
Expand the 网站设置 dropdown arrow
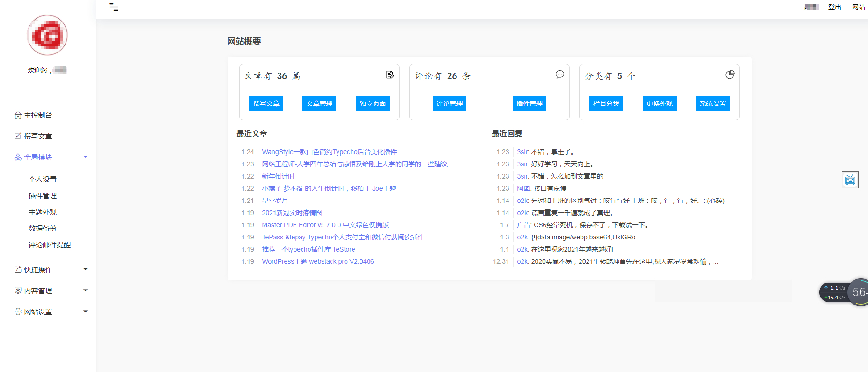(x=85, y=312)
